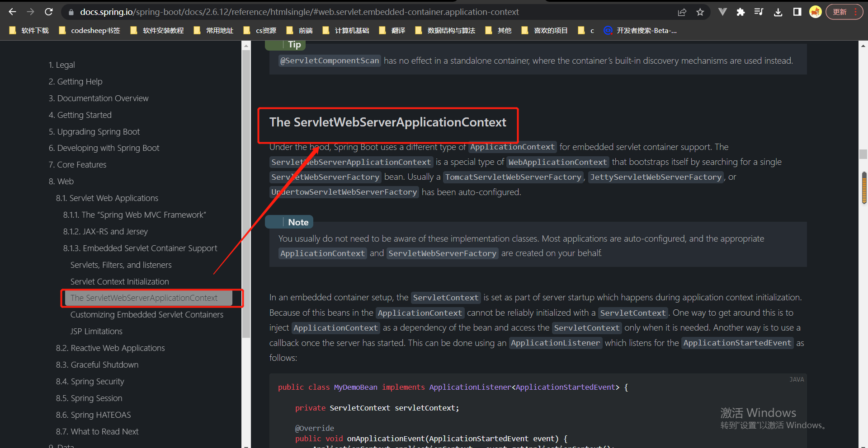Viewport: 868px width, 448px height.
Task: Open the 计算机基础 bookmark folder
Action: coord(346,30)
